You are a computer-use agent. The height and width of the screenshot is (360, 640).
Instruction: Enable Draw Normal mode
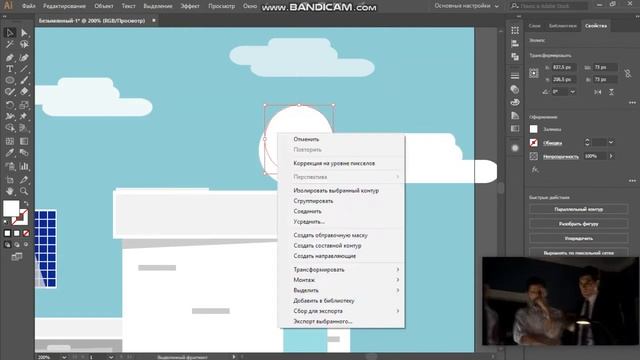7,244
